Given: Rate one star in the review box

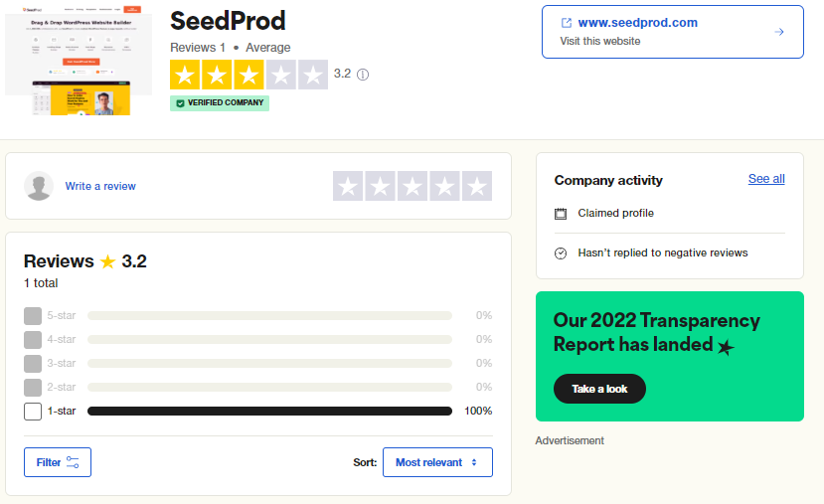Looking at the screenshot, I should (348, 186).
